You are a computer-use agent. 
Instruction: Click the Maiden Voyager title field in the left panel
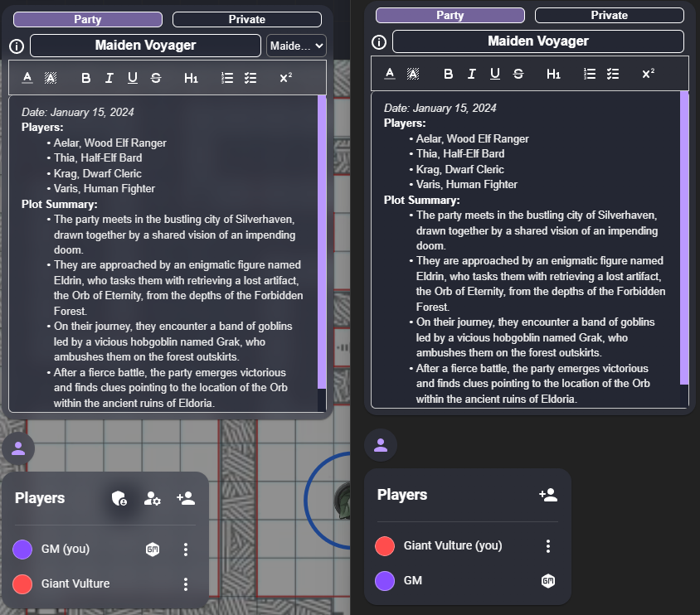pyautogui.click(x=145, y=46)
